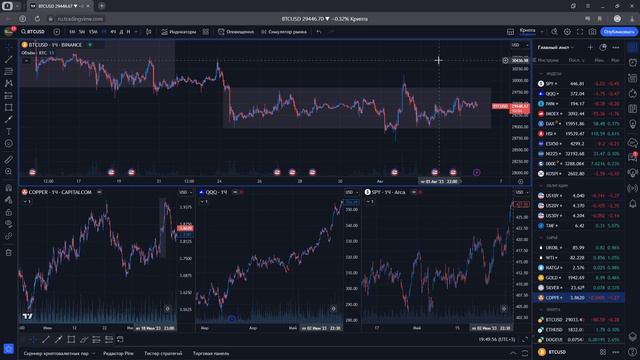The width and height of the screenshot is (640, 360).
Task: Select daily timeframe Д button
Action: tap(121, 31)
